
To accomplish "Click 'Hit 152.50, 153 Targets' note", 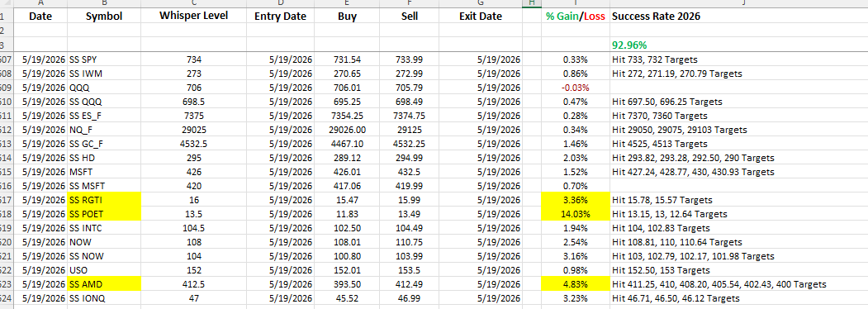I will [x=661, y=270].
